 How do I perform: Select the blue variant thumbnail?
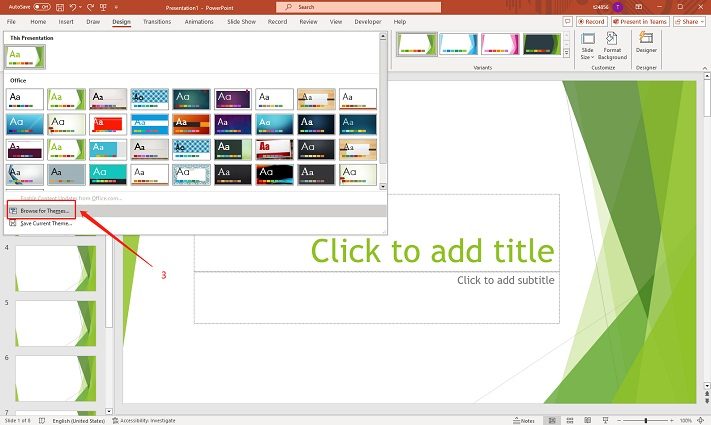tap(458, 44)
